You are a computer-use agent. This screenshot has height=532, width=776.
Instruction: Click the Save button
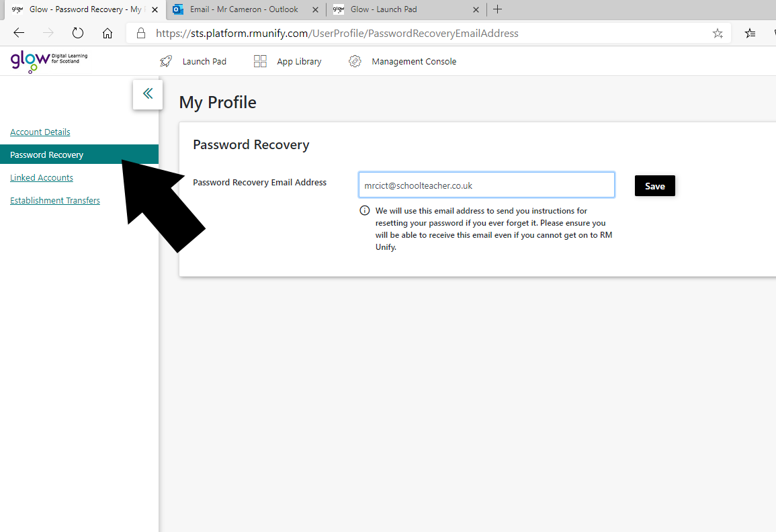(x=655, y=186)
